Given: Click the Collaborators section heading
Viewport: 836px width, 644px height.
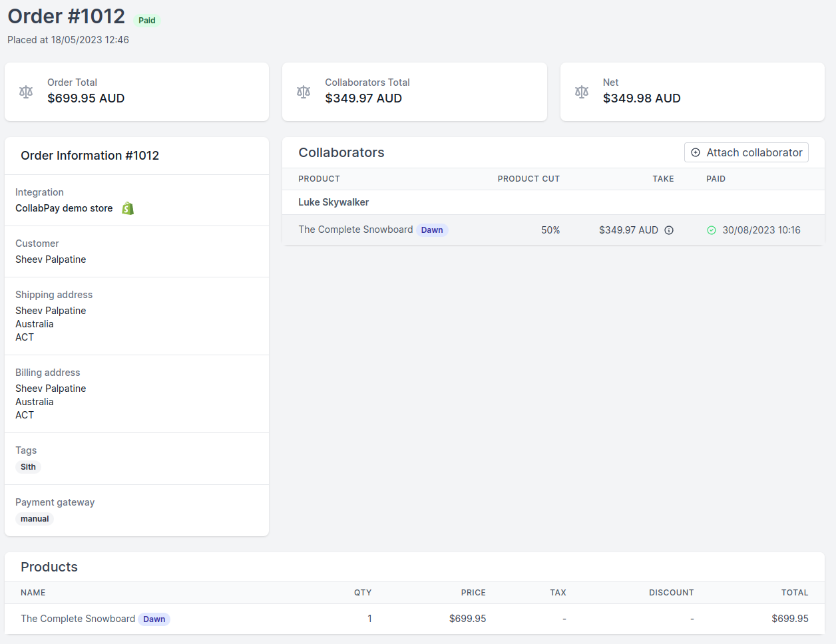Looking at the screenshot, I should [x=341, y=152].
